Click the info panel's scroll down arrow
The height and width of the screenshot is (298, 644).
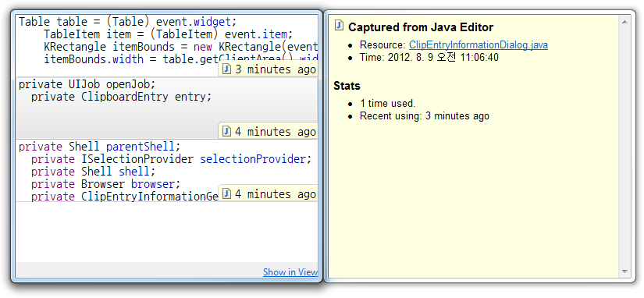click(624, 271)
